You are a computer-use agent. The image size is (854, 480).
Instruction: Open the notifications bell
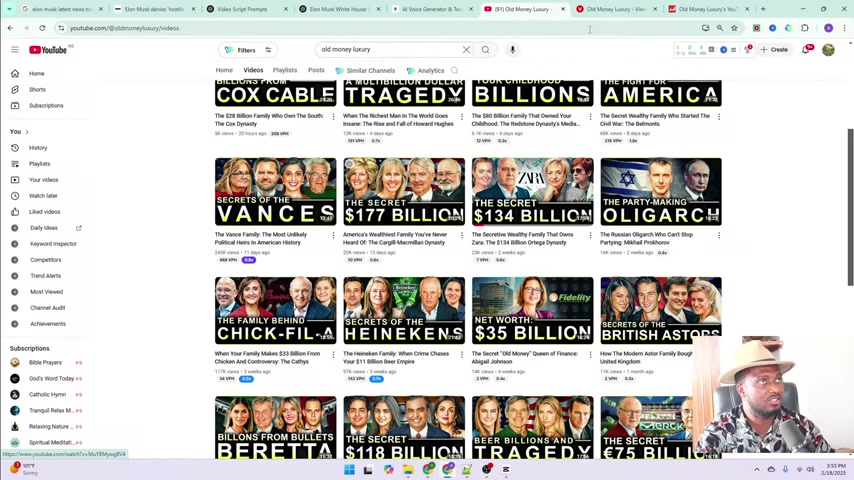pyautogui.click(x=806, y=50)
